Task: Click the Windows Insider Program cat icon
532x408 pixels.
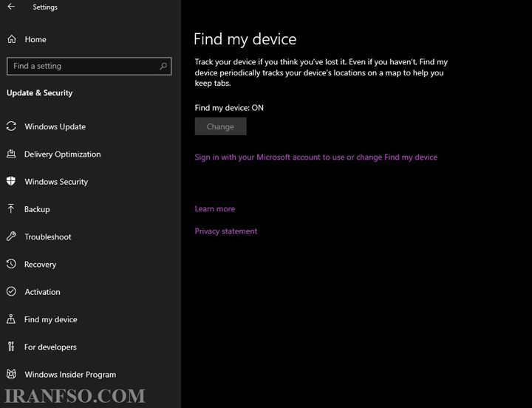Action: coord(11,374)
